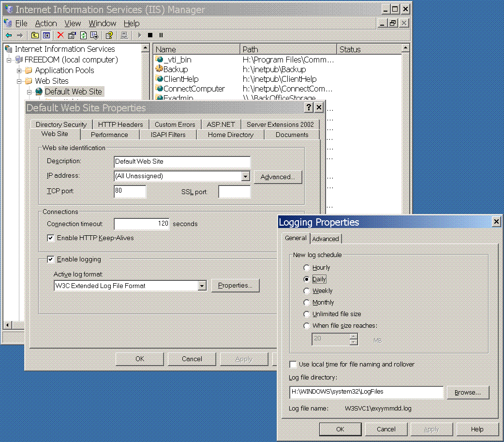
Task: Click the Backup gear icon in list
Action: pyautogui.click(x=160, y=69)
